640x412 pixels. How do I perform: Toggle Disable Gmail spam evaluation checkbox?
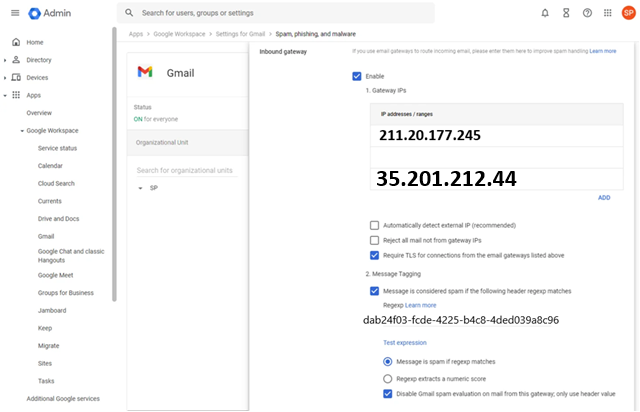click(x=388, y=394)
